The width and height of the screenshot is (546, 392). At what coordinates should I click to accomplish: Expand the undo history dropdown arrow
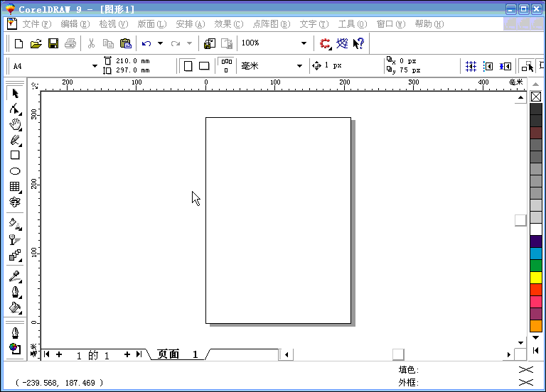pyautogui.click(x=160, y=43)
